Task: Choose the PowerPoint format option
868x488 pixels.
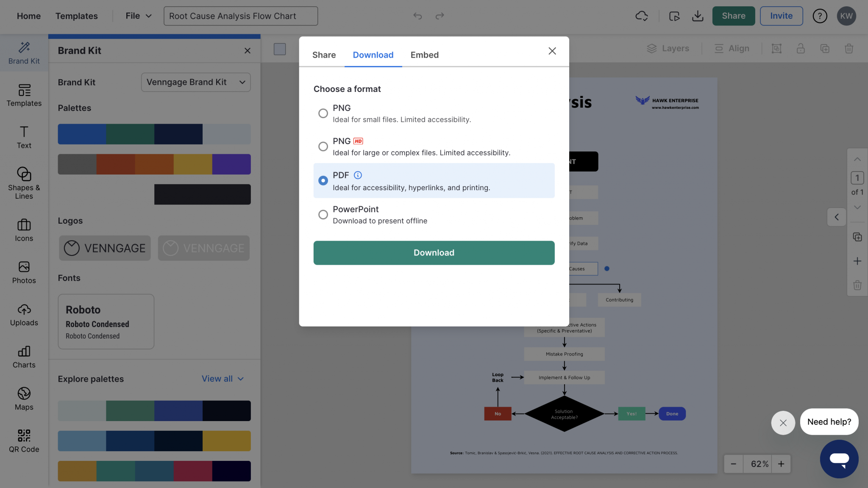Action: (x=323, y=214)
